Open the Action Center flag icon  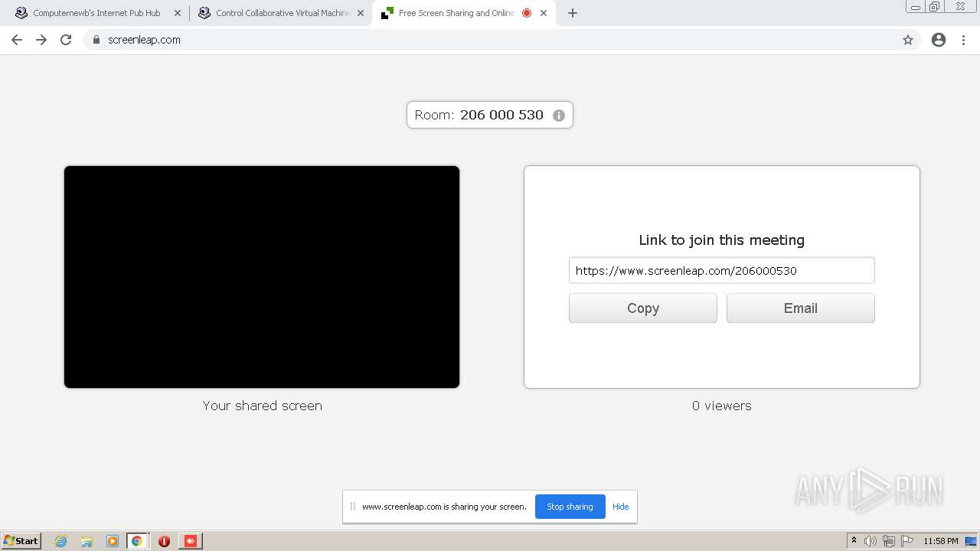click(x=907, y=541)
